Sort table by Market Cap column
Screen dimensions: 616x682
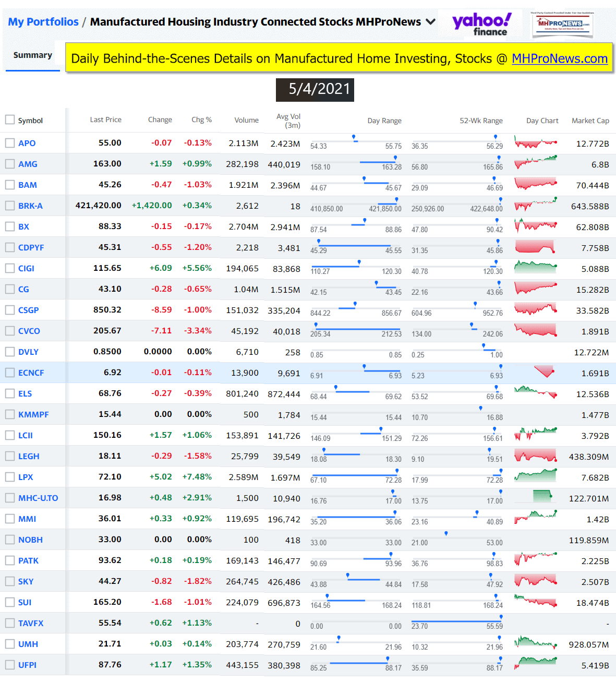(x=590, y=121)
